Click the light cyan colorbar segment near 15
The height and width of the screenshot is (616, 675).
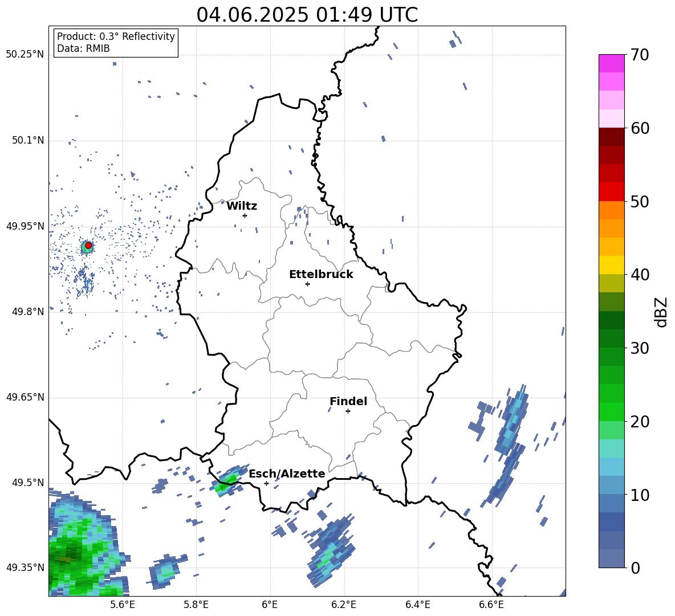(x=611, y=448)
